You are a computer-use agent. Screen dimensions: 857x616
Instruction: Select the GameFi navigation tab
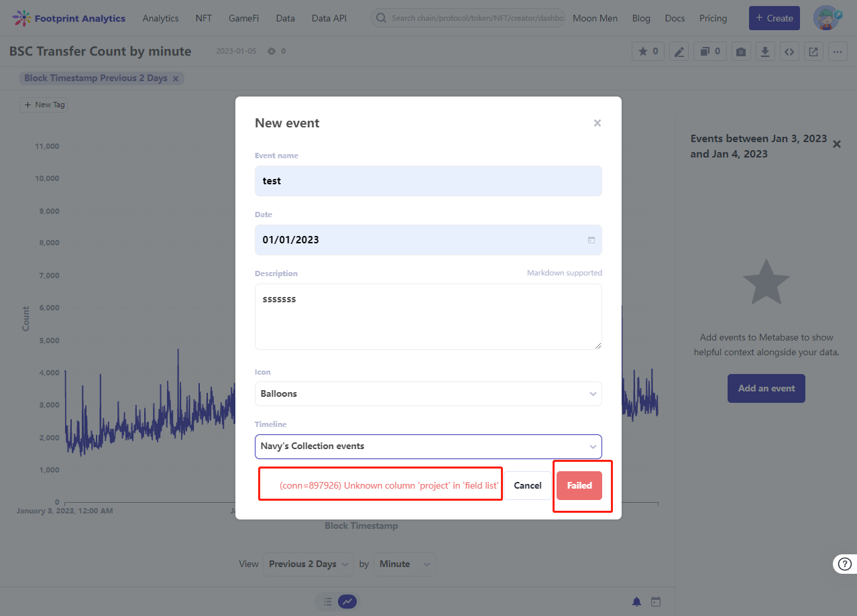(243, 18)
